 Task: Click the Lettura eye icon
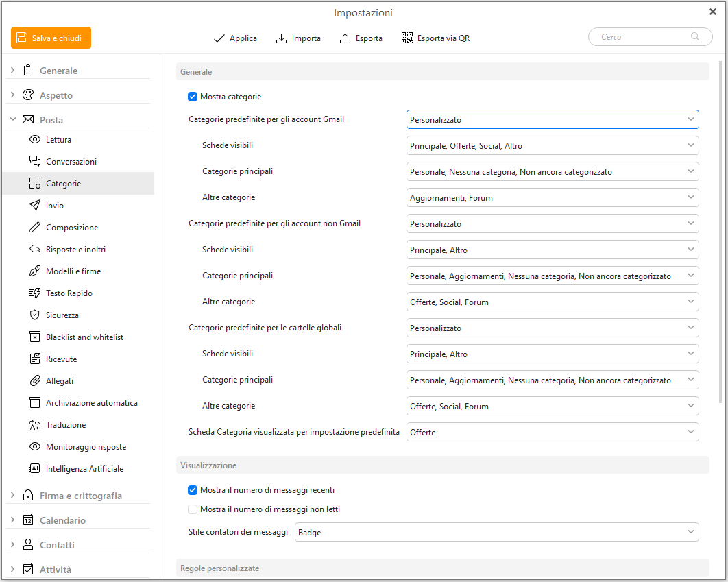(35, 140)
